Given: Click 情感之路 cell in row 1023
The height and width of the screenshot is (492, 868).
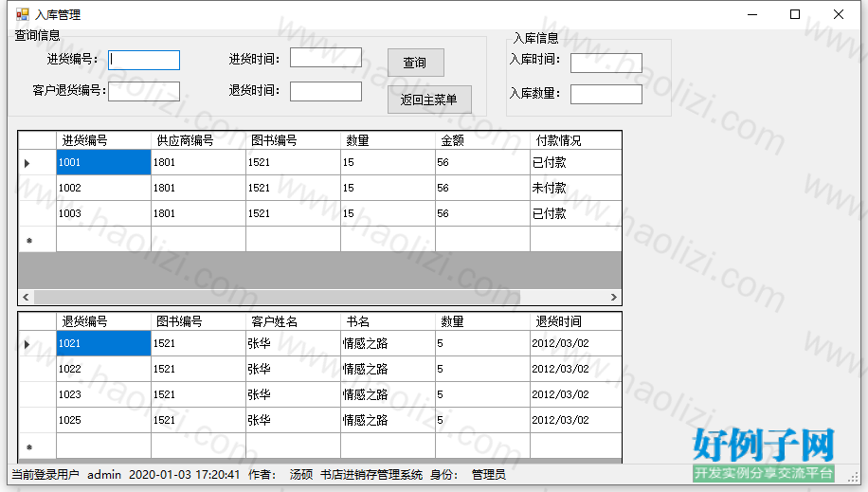Looking at the screenshot, I should [x=388, y=394].
